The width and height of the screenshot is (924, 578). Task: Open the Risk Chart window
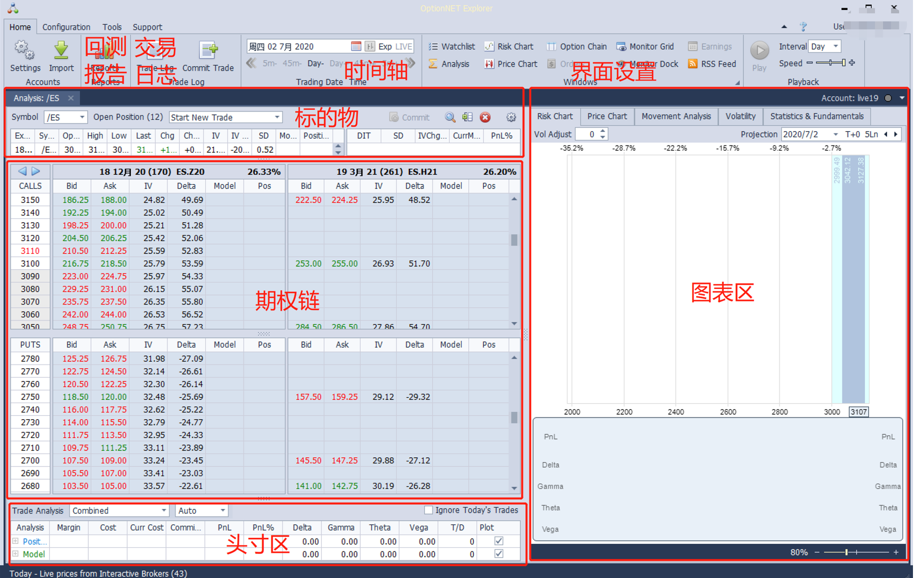[509, 46]
